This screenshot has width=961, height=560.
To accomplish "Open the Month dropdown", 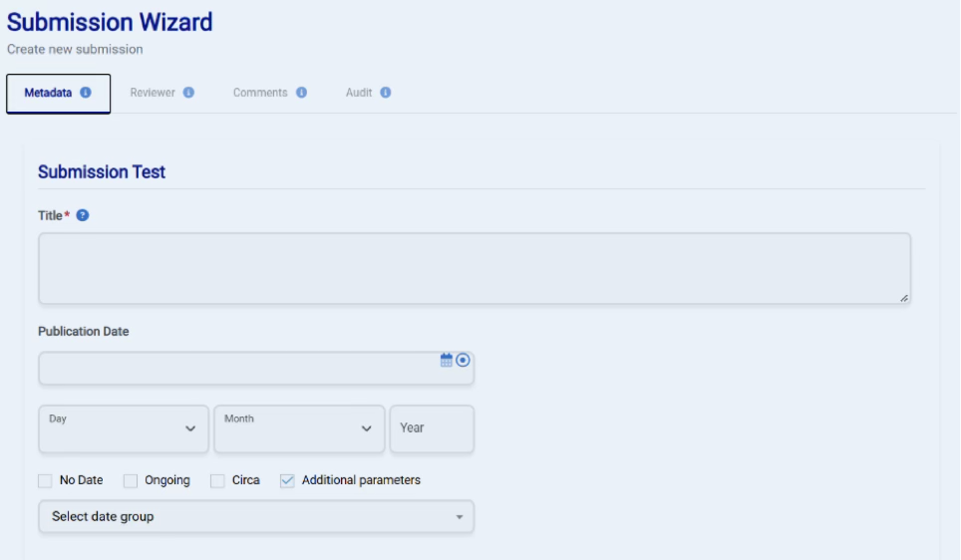I will 299,428.
